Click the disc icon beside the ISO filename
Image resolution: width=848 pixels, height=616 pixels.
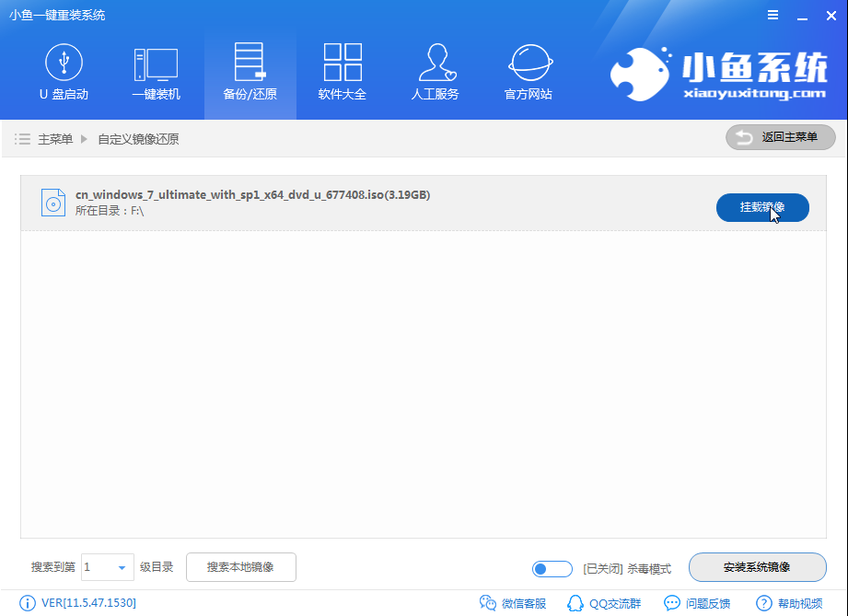click(x=52, y=202)
